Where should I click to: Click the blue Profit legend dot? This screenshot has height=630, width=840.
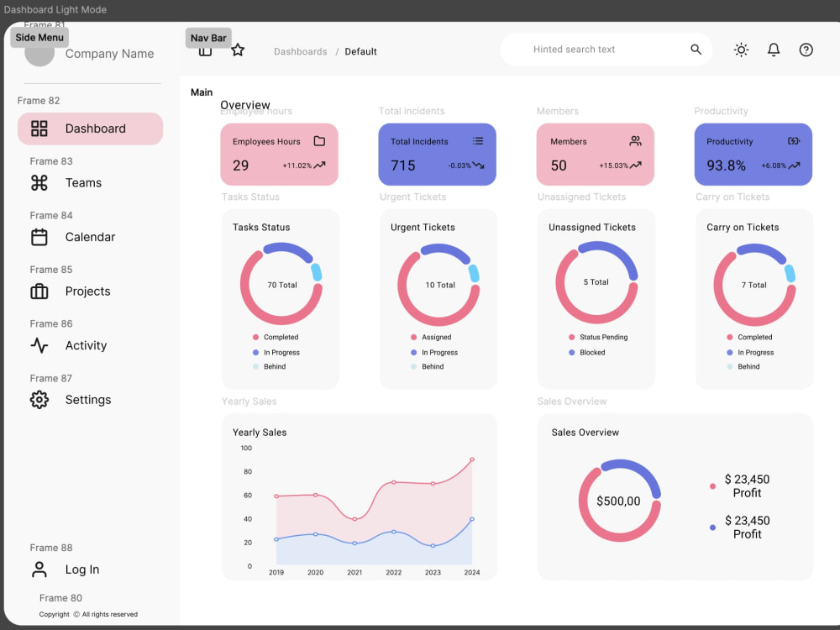pos(712,528)
